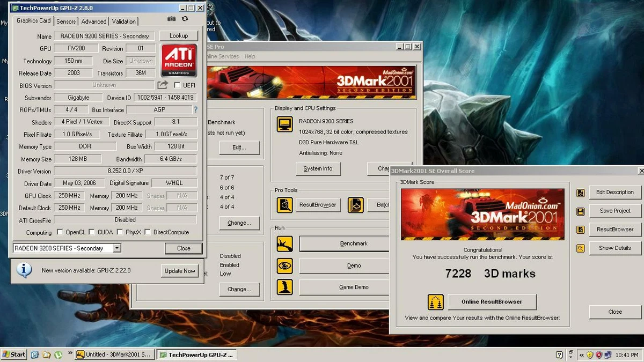Start the Benchmark run
Screen dimensions: 644x362
click(344, 243)
